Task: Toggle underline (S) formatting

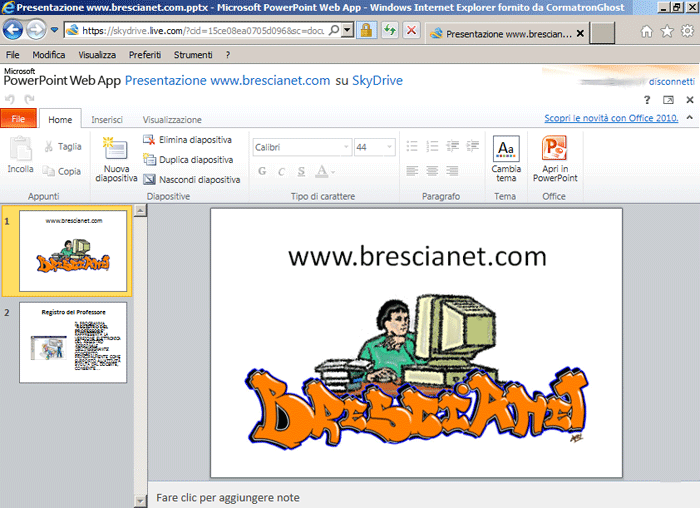Action: click(x=301, y=171)
